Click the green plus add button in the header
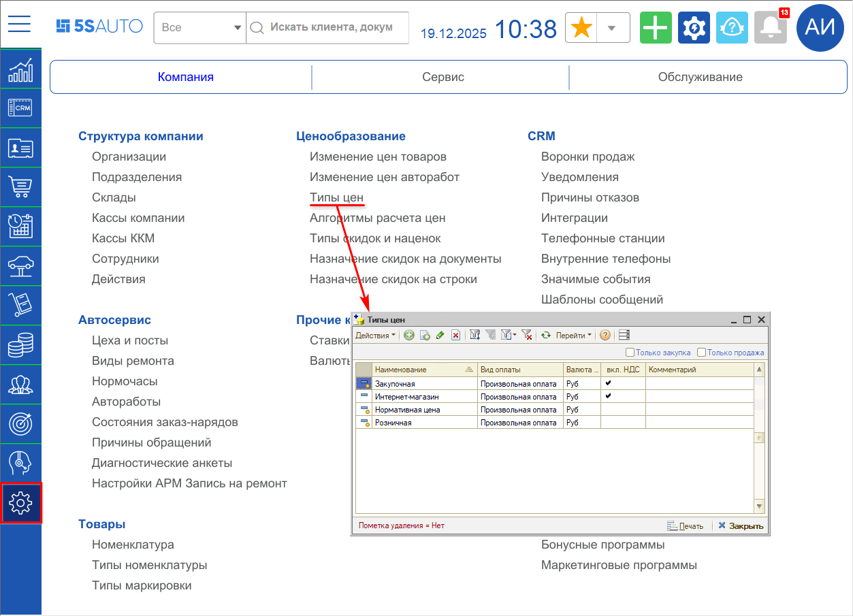Viewport: 853px width, 616px height. 656,28
